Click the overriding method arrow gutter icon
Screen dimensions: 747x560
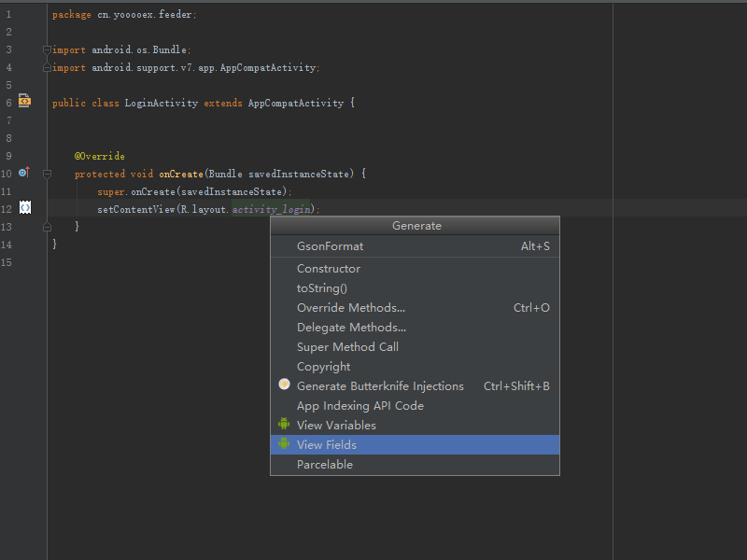[x=25, y=173]
